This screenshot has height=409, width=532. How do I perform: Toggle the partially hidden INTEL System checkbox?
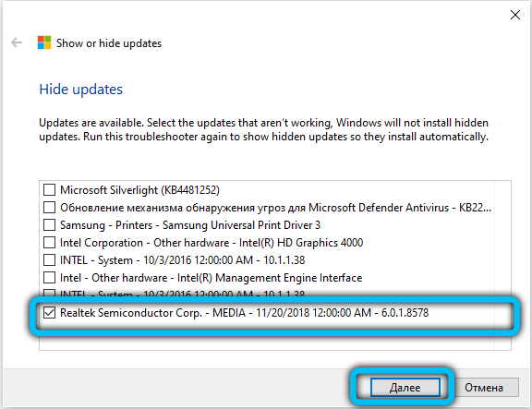click(49, 293)
